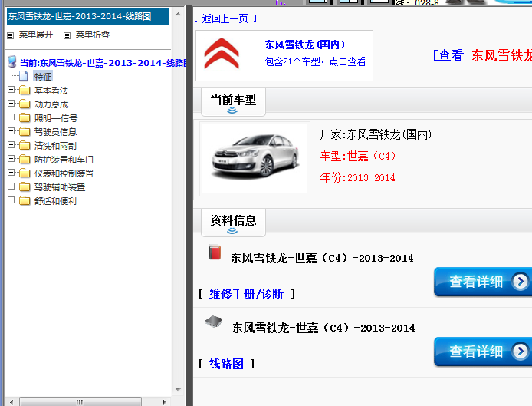Click the red text 车型:世嘉（C4）

point(358,156)
